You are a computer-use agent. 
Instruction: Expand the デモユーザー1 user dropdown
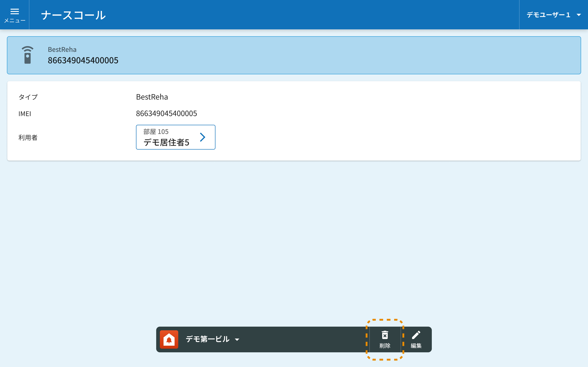548,15
